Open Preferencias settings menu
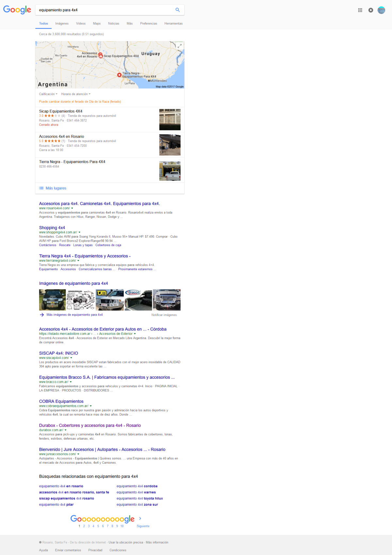Screen dimensions: 392x555 point(149,24)
